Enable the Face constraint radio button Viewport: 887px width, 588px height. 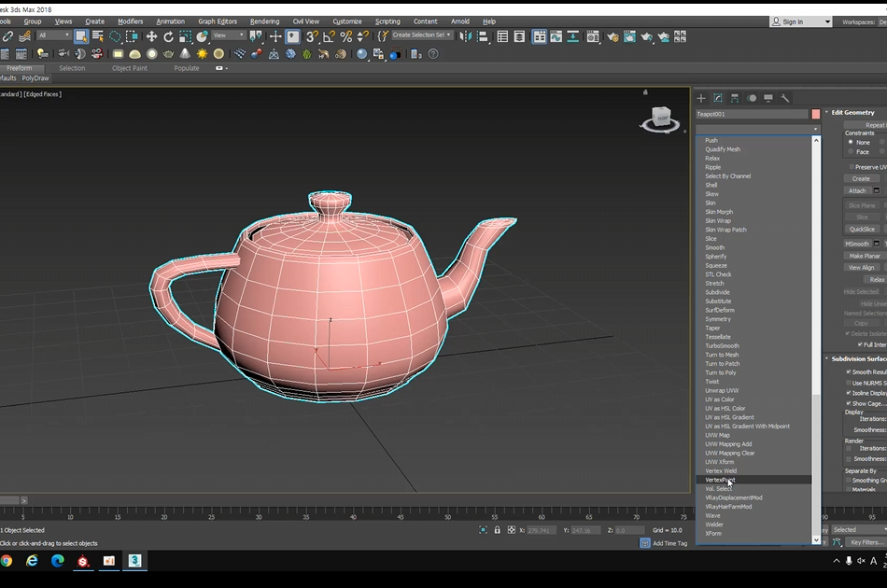pyautogui.click(x=851, y=151)
